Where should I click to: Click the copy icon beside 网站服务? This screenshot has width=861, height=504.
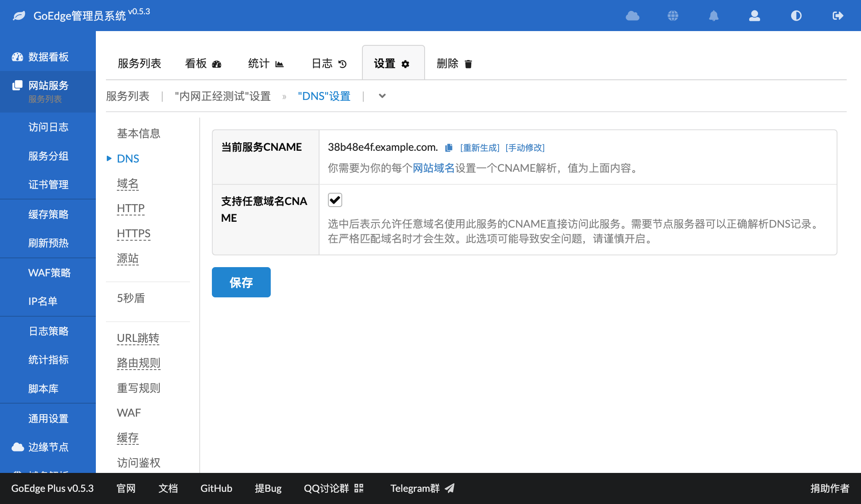pos(17,85)
